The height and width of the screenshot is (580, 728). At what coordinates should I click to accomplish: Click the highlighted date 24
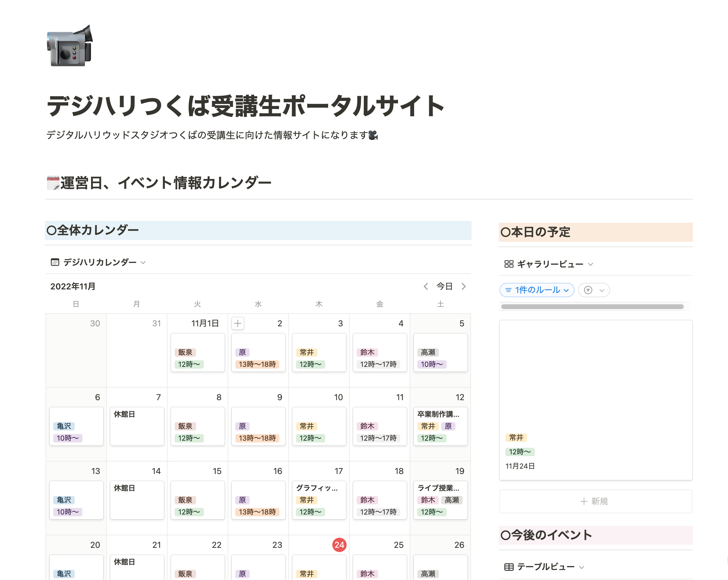[x=339, y=545]
